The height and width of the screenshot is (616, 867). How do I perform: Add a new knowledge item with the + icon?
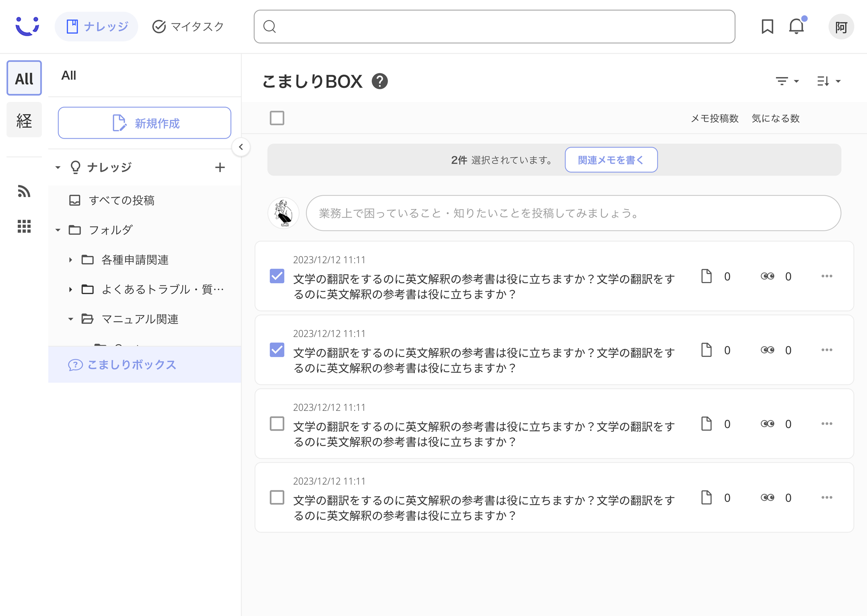pos(220,167)
